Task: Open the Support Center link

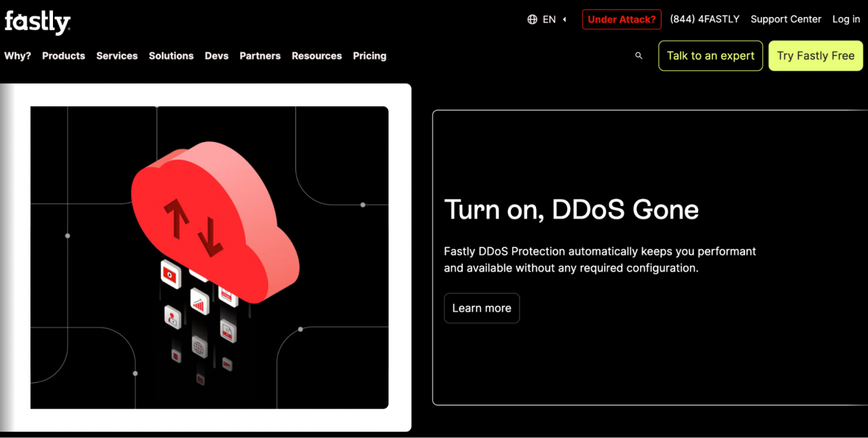Action: pyautogui.click(x=786, y=19)
